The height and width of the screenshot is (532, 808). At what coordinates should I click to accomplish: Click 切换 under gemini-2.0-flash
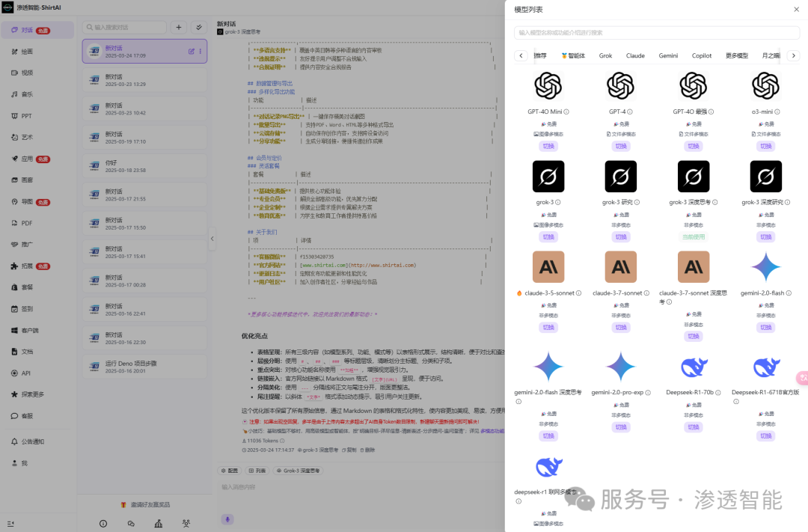pos(766,327)
